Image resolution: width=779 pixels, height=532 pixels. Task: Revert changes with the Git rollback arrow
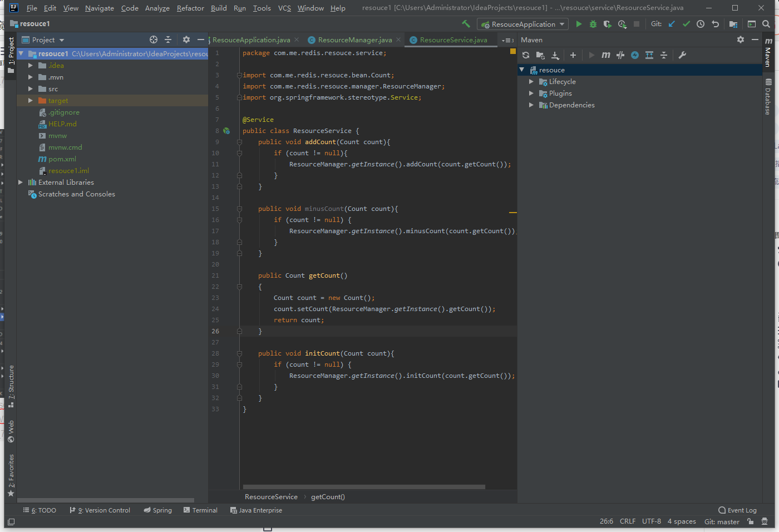coord(716,24)
